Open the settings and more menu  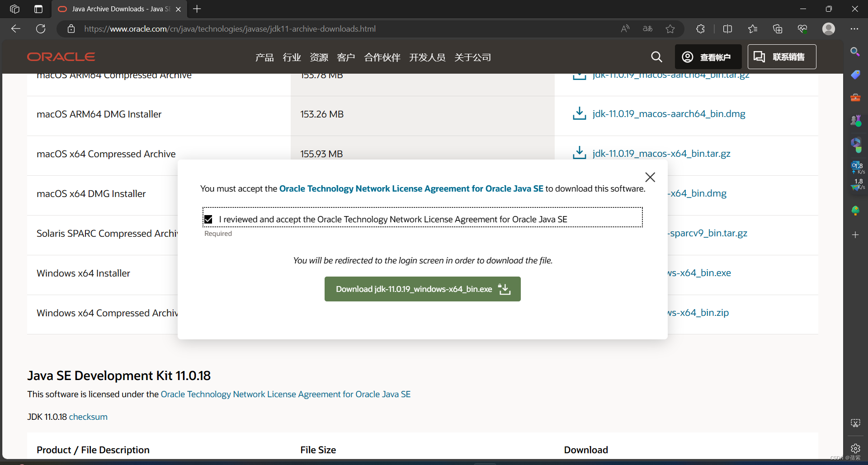click(854, 29)
